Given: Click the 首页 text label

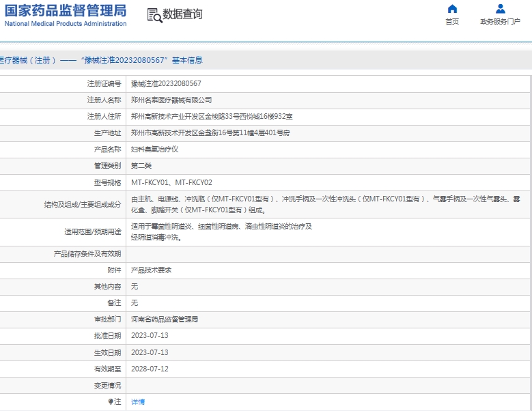Looking at the screenshot, I should tap(452, 22).
